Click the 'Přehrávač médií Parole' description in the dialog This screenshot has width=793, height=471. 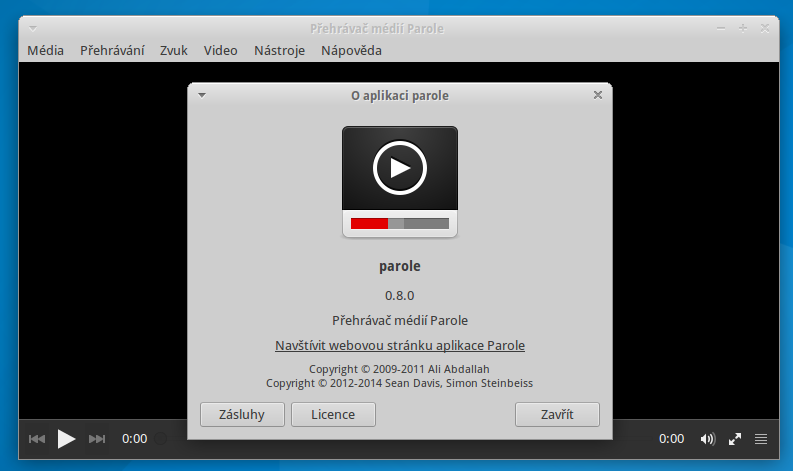point(400,320)
